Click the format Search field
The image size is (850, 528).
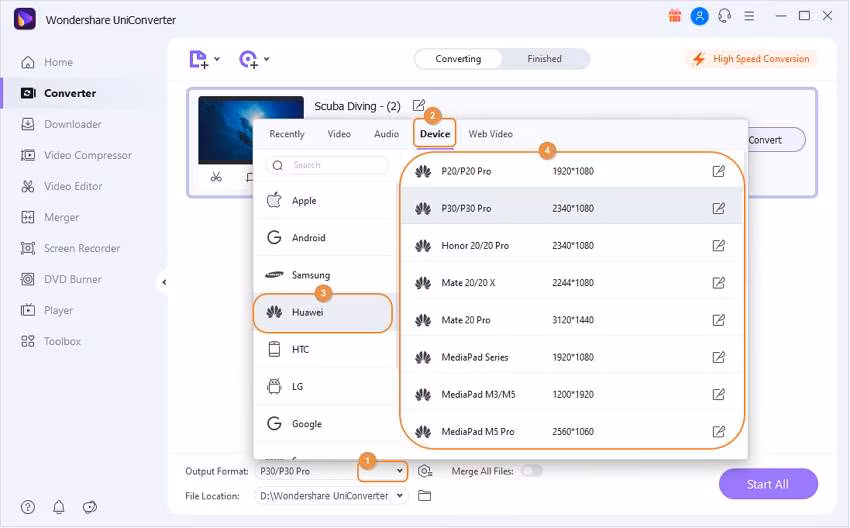point(327,165)
